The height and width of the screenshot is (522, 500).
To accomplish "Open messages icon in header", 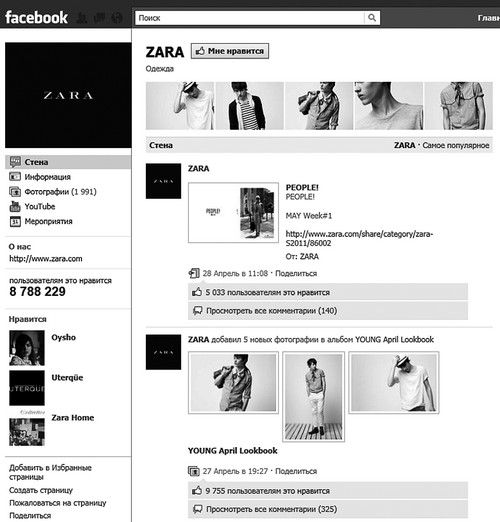I will tap(99, 18).
